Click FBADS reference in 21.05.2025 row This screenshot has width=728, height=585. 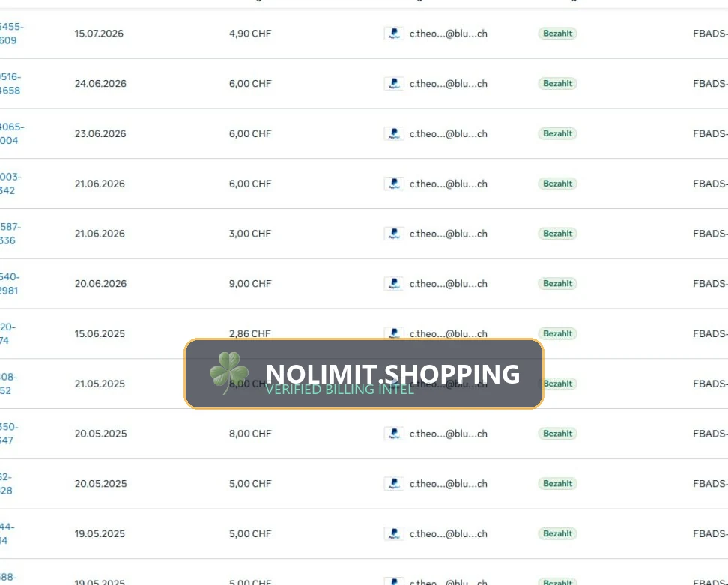(710, 384)
